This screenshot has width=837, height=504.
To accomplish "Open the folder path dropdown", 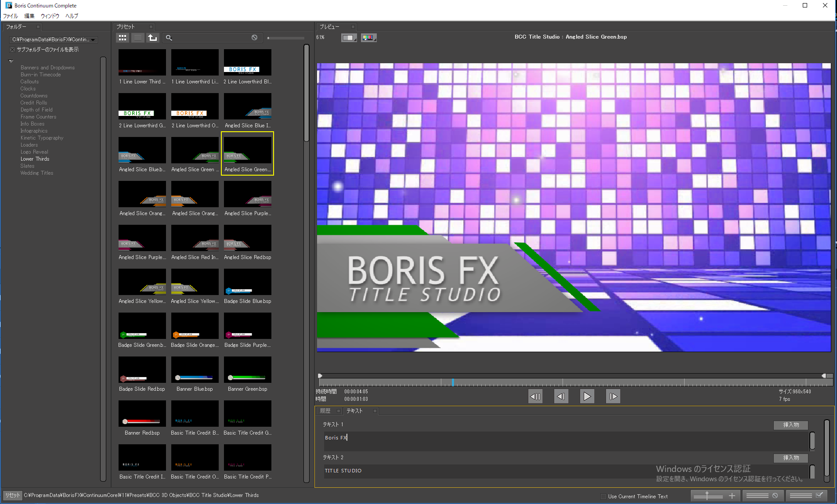I will coord(54,40).
